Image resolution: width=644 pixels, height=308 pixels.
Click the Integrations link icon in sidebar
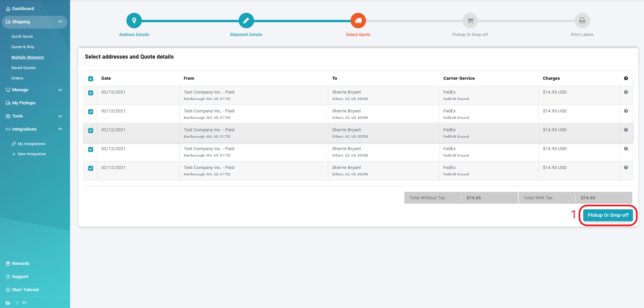coord(8,129)
